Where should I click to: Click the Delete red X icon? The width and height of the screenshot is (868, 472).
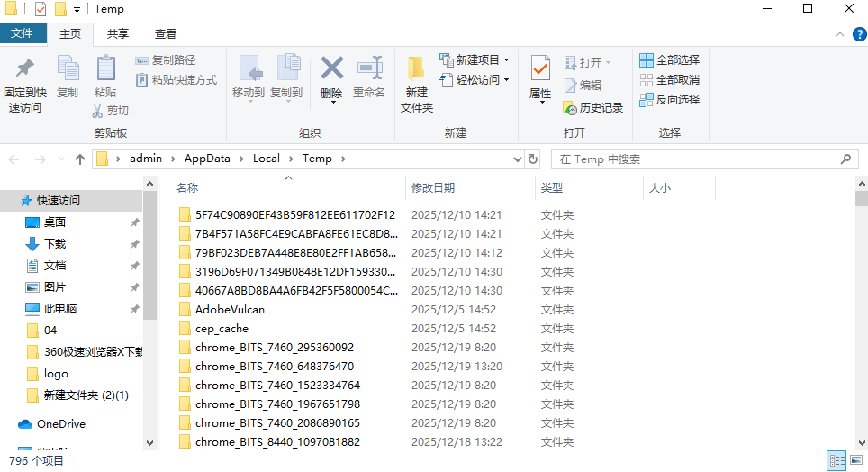[x=331, y=68]
